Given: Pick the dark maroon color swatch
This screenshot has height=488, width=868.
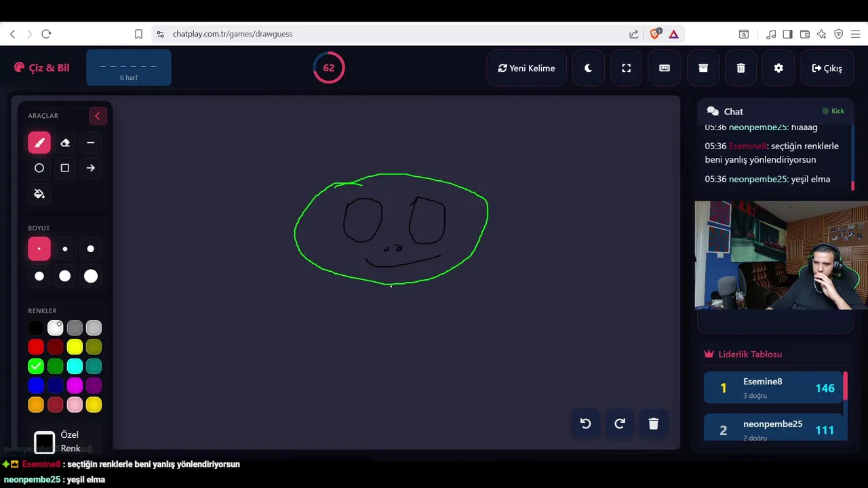Looking at the screenshot, I should tap(56, 347).
